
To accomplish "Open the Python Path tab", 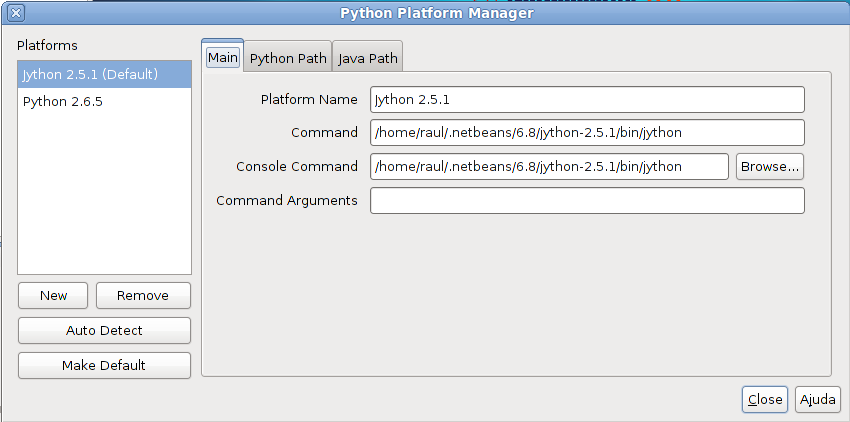I will [288, 58].
